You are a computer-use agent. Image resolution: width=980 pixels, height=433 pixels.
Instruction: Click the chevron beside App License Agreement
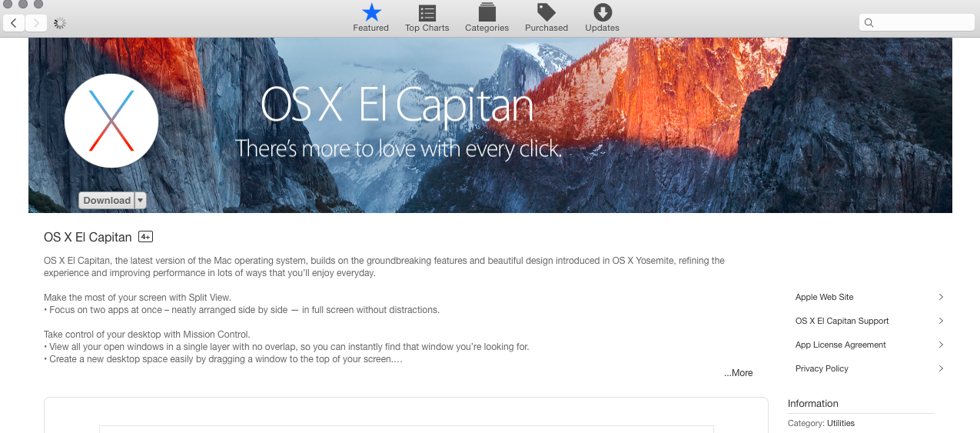pyautogui.click(x=941, y=345)
